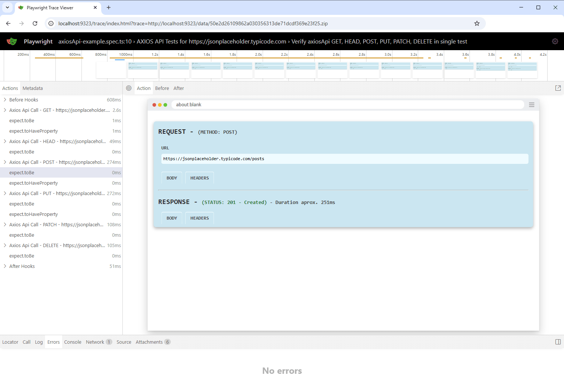Show the REQUEST headers via HEADERS button
564x392 pixels.
[199, 178]
